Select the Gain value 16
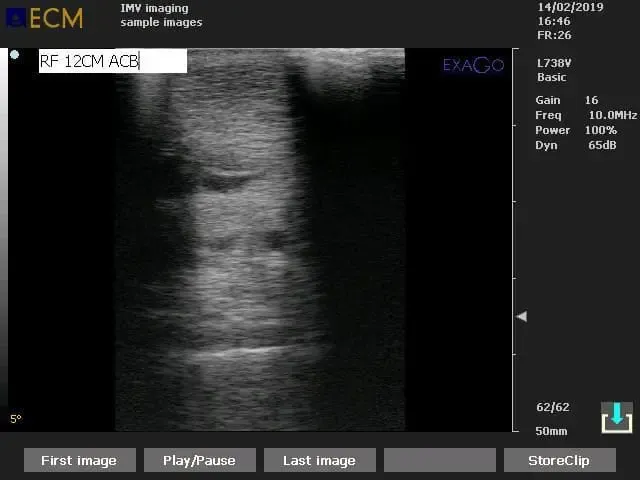The image size is (640, 480). tap(591, 100)
